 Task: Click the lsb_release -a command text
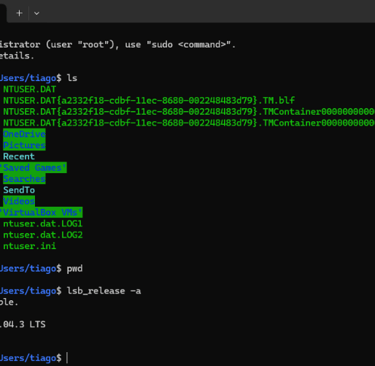tap(104, 291)
